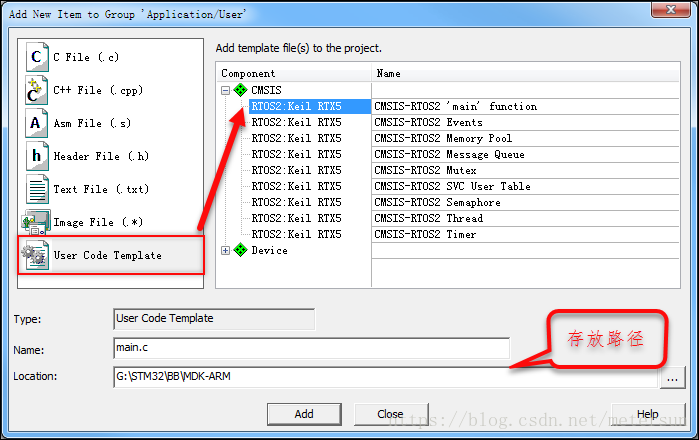Select RTOS2:Keil RTX5 row for Timer

296,234
